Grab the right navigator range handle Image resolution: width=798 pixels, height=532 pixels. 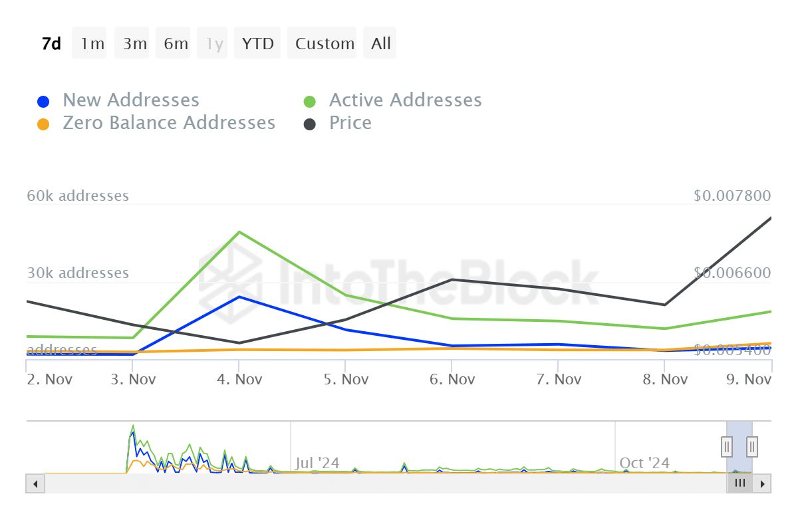752,446
